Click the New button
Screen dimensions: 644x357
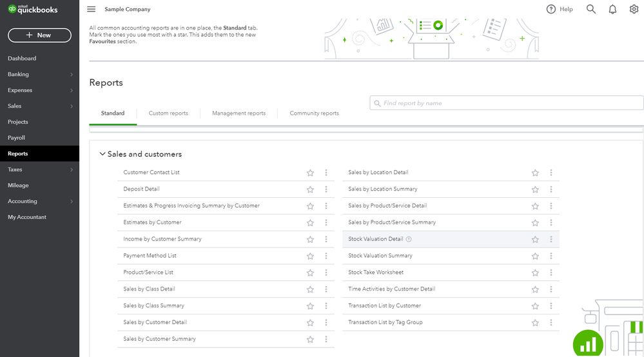pos(39,35)
